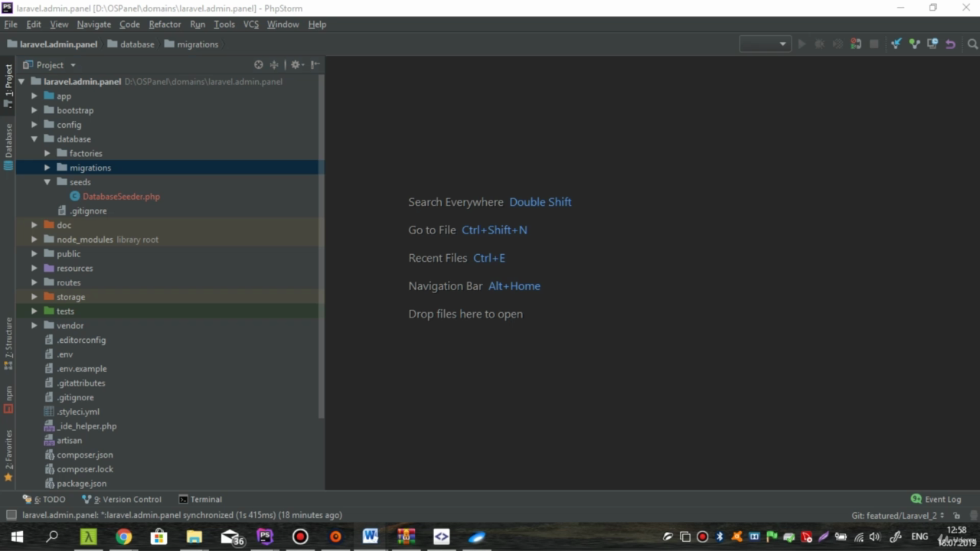Screen dimensions: 980x551
Task: Open PhpStorm from Windows taskbar
Action: [265, 536]
